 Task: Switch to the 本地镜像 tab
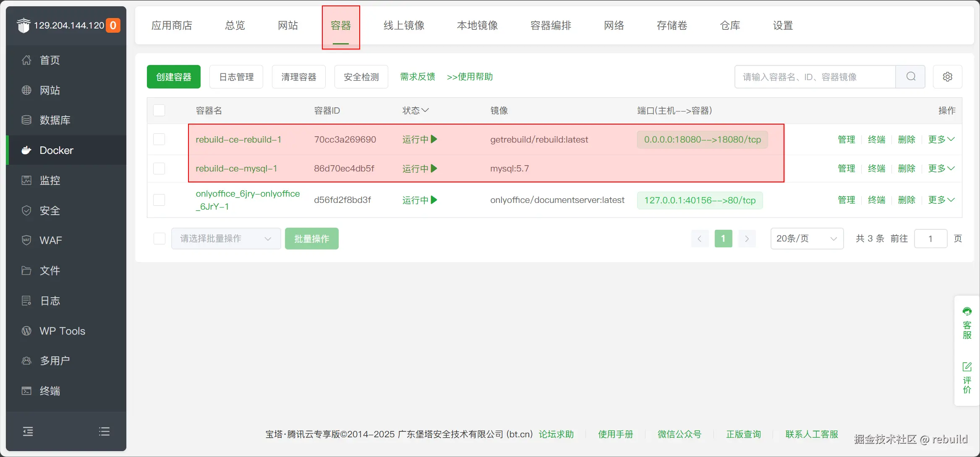(477, 26)
